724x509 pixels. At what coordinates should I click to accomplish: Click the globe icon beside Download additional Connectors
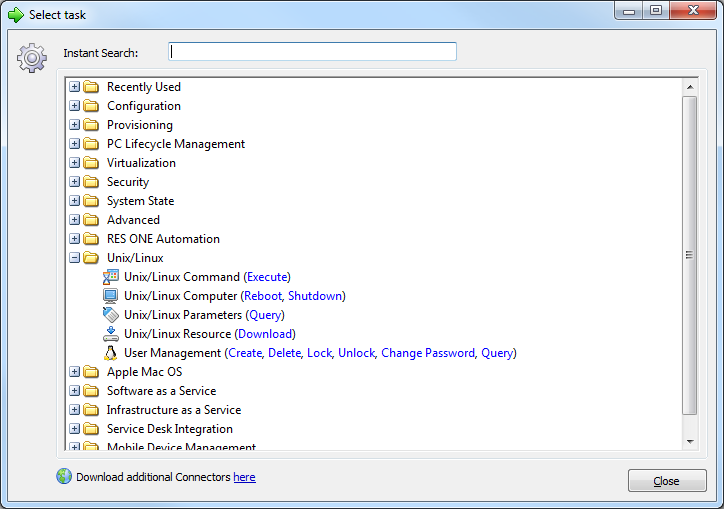click(64, 477)
